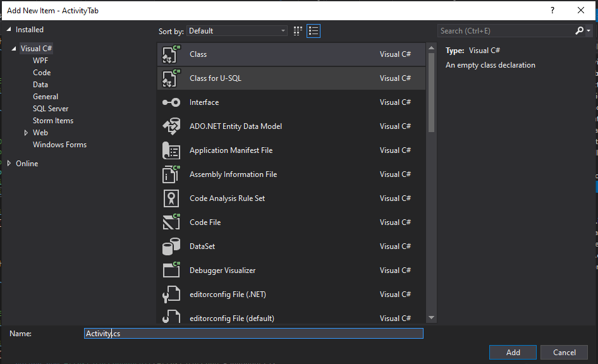Viewport: 598px width, 364px height.
Task: Select editorconfig File (default) icon
Action: point(171,317)
